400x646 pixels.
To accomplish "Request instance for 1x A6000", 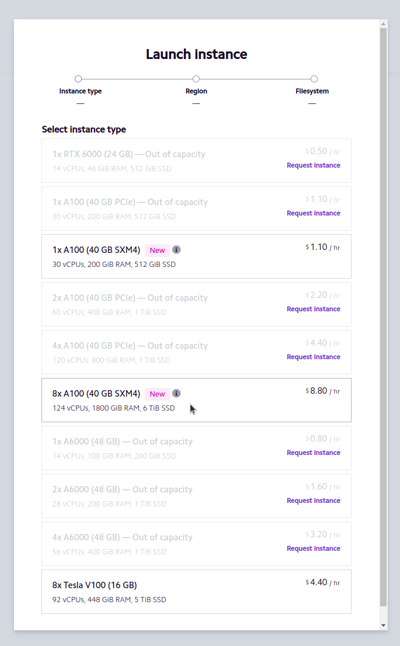I will (x=313, y=452).
